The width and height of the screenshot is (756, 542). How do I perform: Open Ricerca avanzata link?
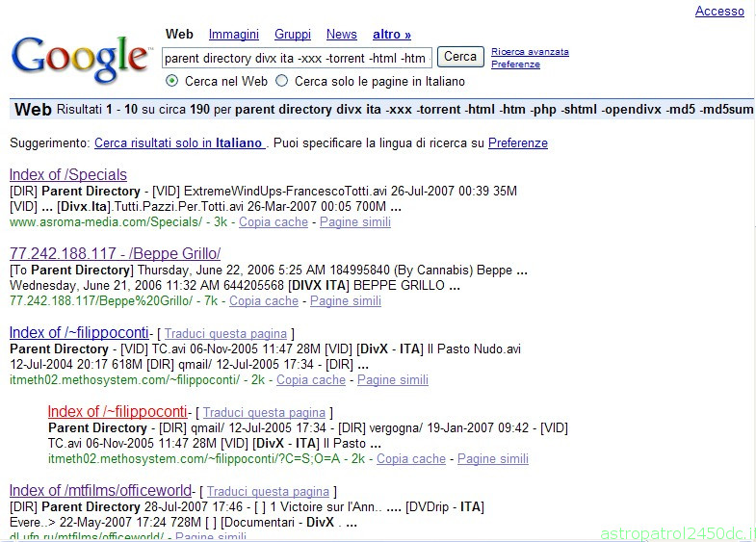click(530, 52)
